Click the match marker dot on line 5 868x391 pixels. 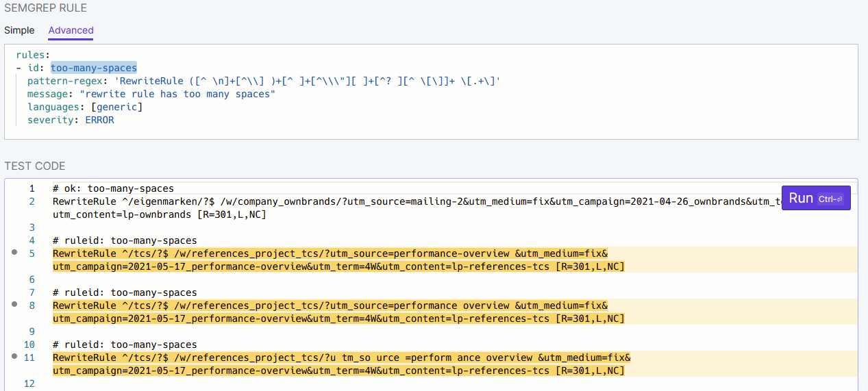(14, 252)
